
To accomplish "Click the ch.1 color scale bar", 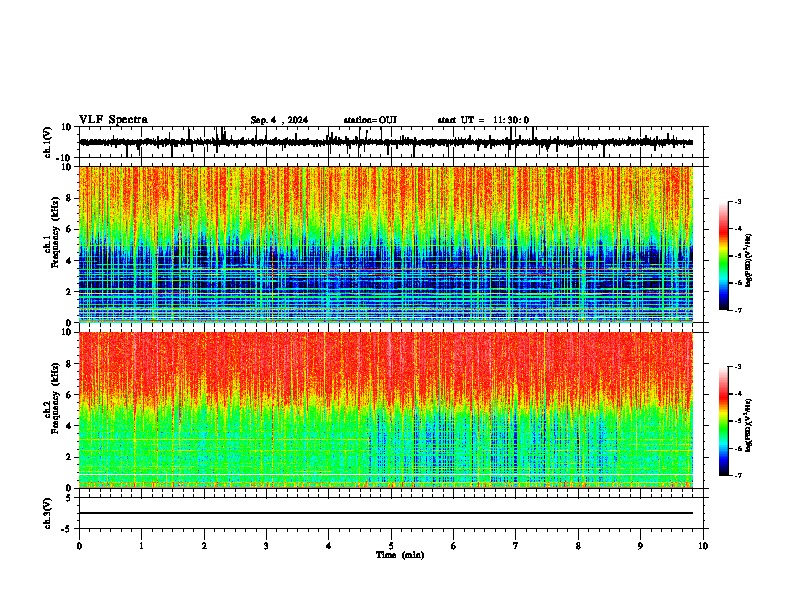I will click(x=723, y=256).
